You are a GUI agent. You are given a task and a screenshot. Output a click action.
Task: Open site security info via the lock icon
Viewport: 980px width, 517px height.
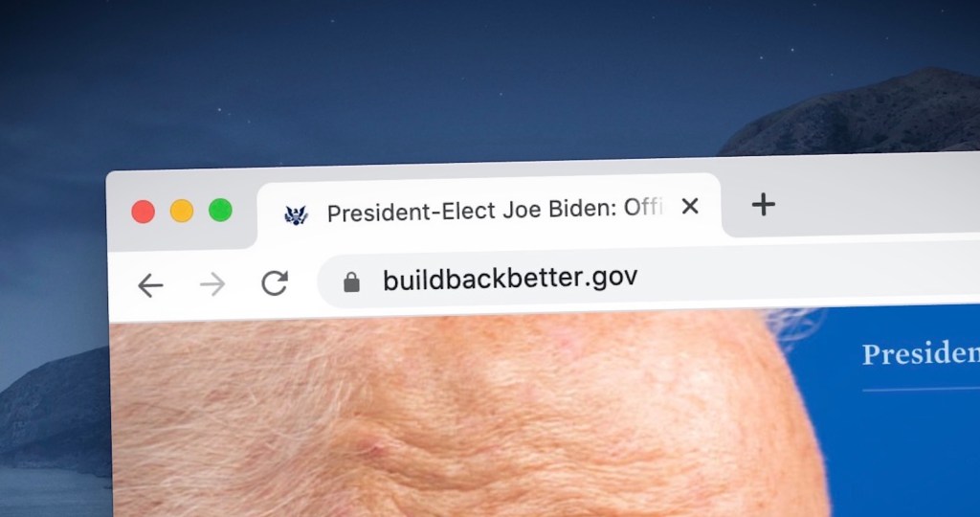tap(352, 281)
